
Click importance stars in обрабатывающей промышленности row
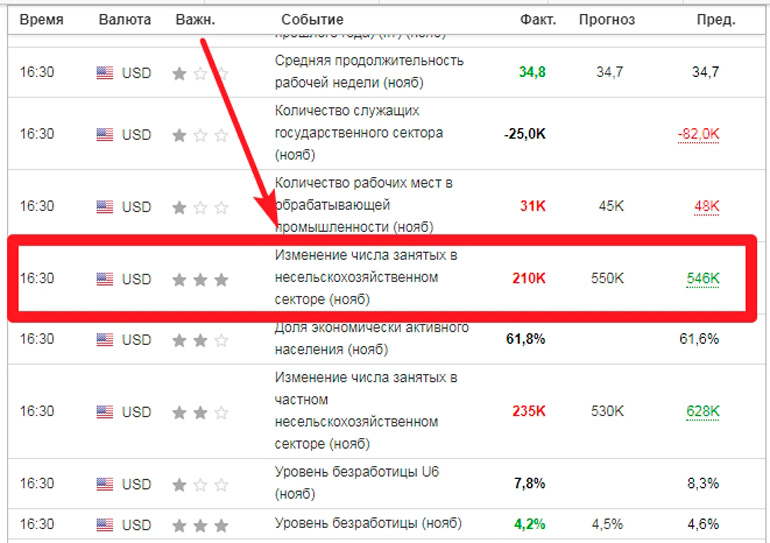tap(200, 207)
